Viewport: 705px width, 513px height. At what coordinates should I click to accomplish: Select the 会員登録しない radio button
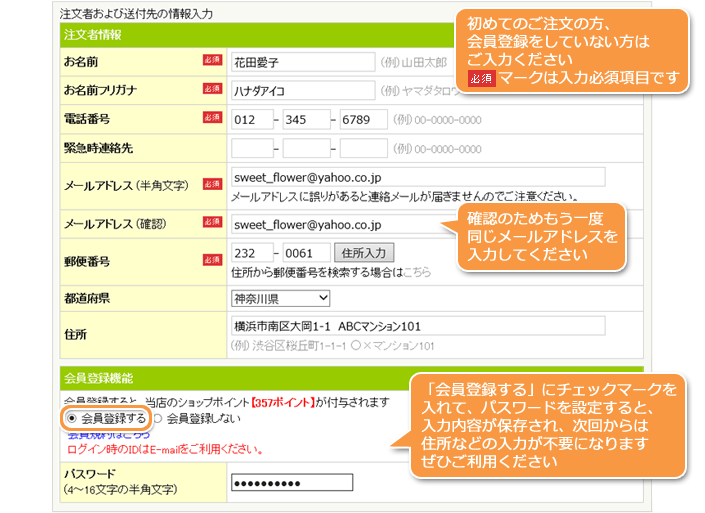(x=158, y=418)
